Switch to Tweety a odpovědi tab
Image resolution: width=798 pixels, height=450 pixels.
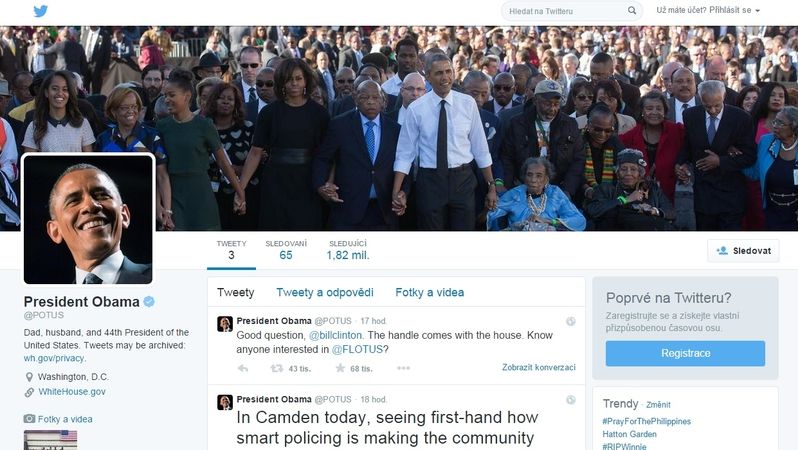(x=325, y=293)
